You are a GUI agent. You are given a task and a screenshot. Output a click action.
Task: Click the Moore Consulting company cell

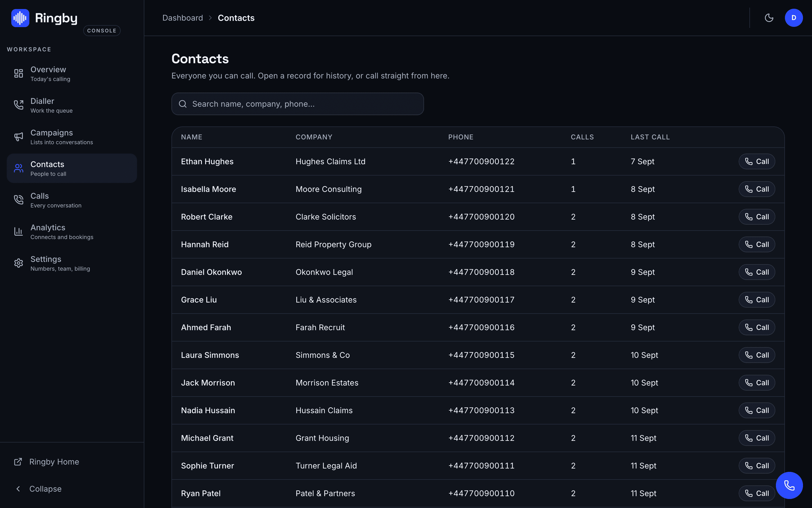(x=328, y=189)
